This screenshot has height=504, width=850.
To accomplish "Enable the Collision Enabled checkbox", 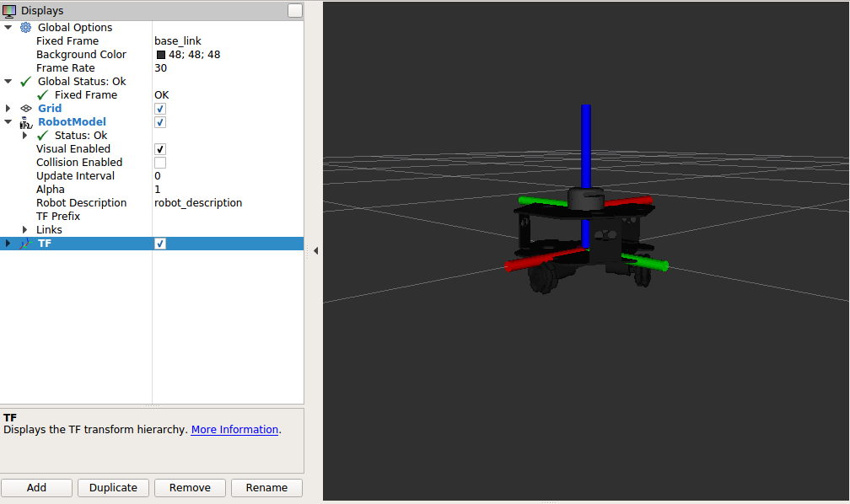I will (159, 162).
